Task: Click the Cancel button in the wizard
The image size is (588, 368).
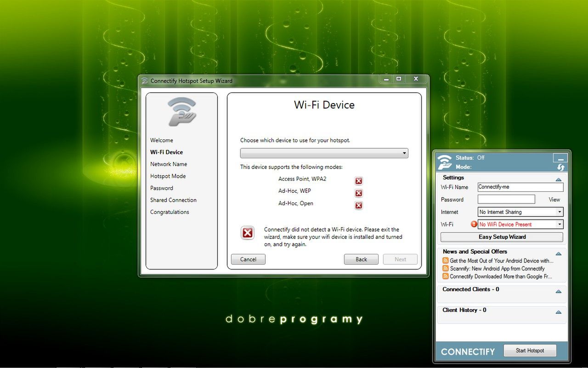Action: tap(248, 259)
